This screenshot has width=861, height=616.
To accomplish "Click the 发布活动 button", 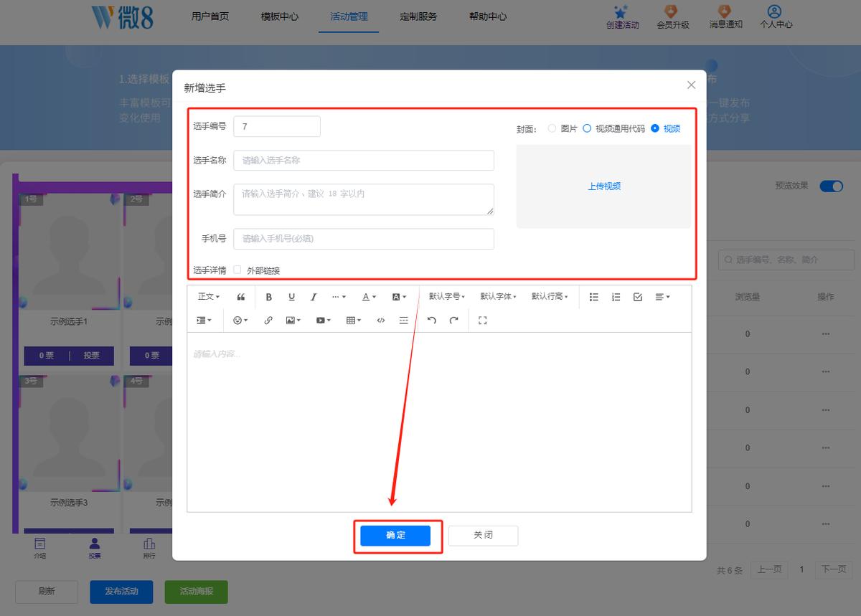I will tap(121, 592).
